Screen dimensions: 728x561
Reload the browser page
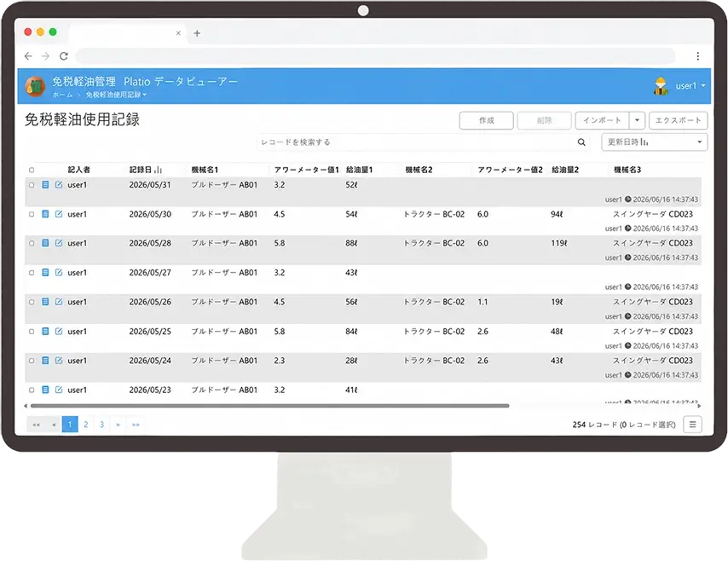(x=64, y=56)
